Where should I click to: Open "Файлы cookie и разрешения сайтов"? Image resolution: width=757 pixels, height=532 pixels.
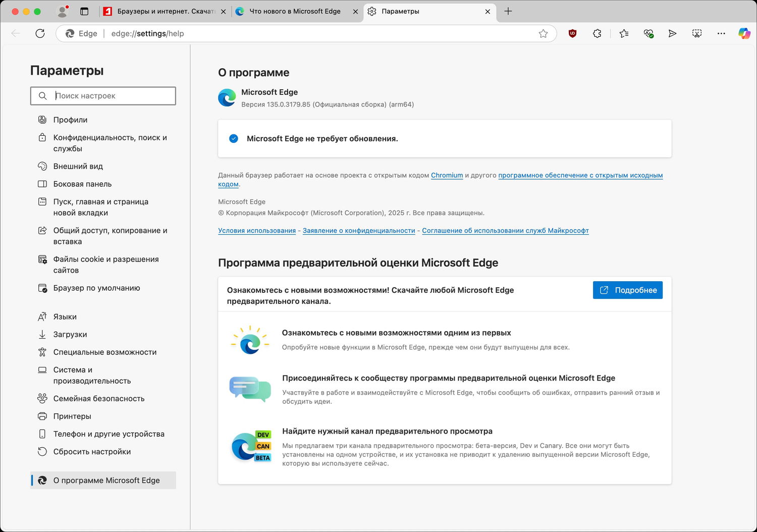tap(103, 265)
